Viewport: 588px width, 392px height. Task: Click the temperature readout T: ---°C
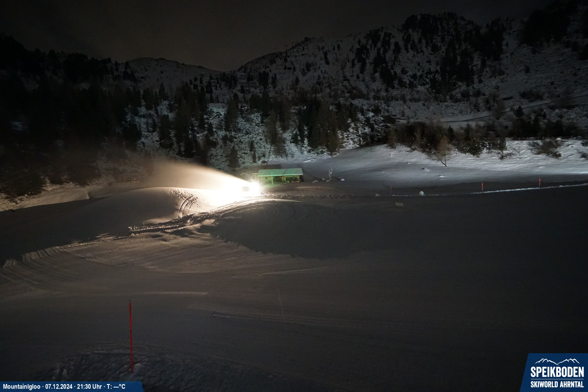click(x=116, y=386)
